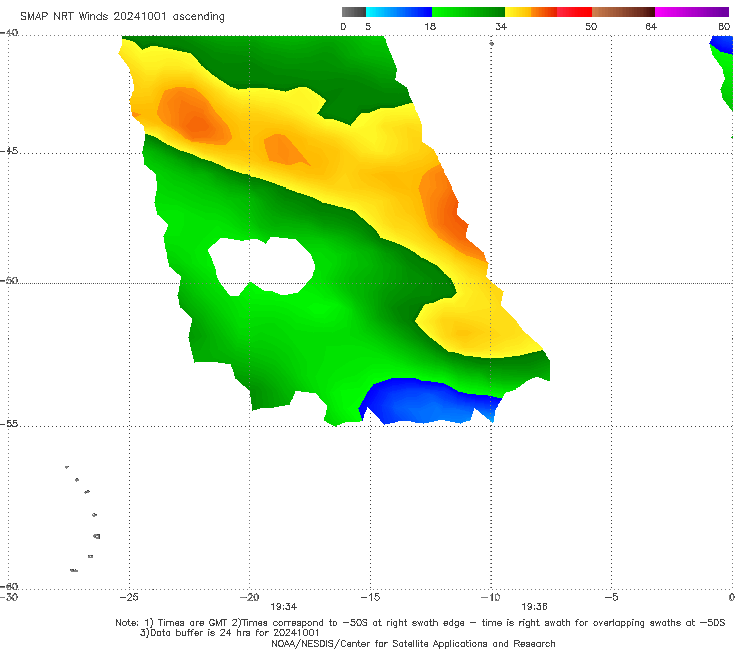Click the 'Data buffer is 24 hrs' note
The width and height of the screenshot is (740, 650).
(230, 633)
